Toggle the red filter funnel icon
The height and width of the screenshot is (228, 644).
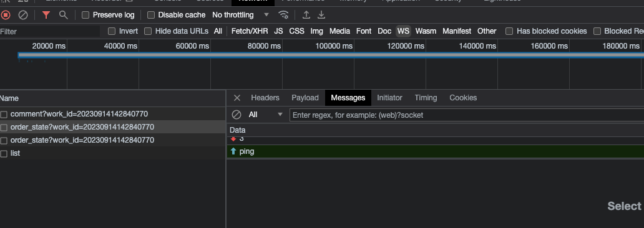[46, 15]
